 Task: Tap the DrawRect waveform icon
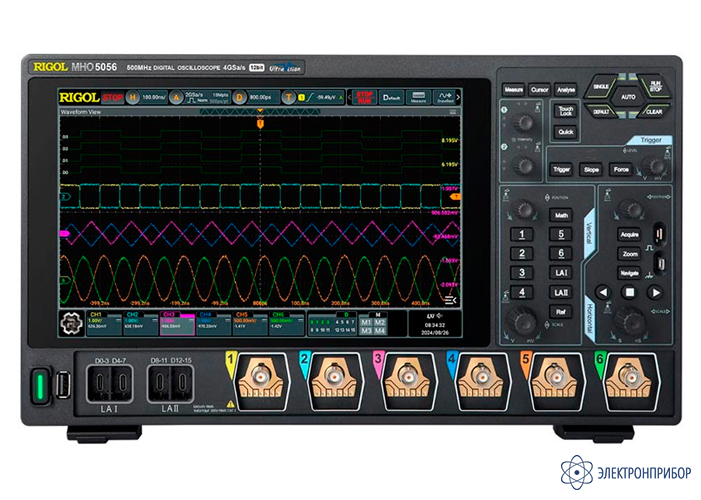[445, 97]
